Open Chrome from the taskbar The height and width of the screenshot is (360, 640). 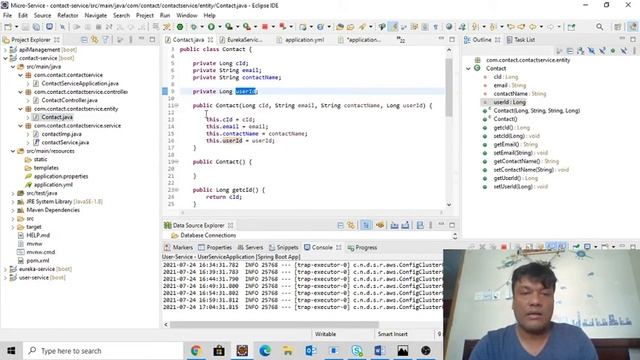(x=196, y=351)
